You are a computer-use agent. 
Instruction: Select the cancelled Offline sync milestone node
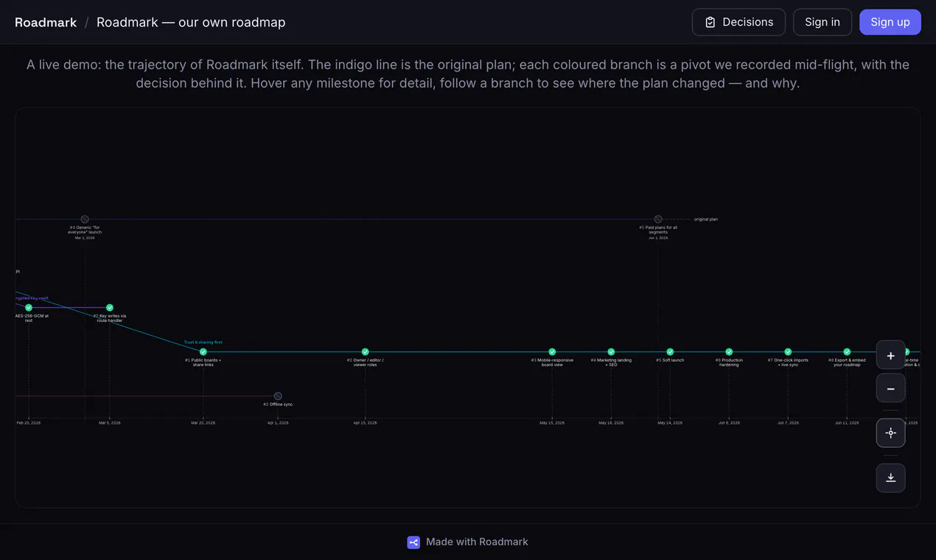coord(278,396)
